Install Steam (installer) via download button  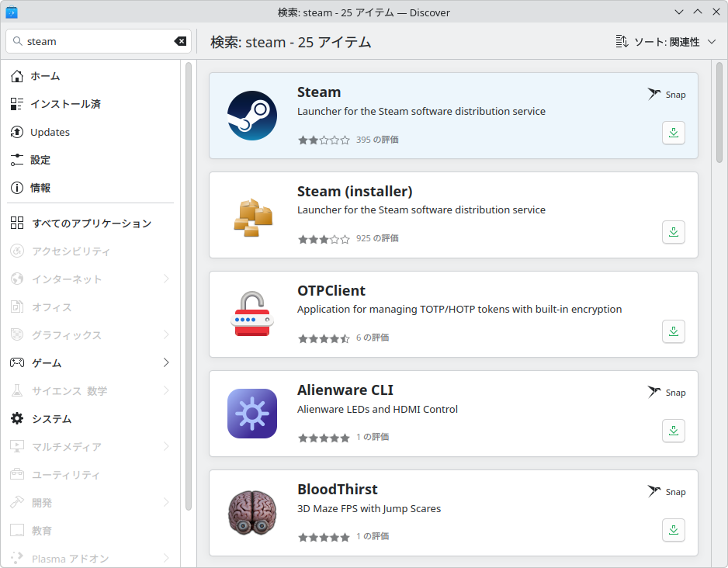pyautogui.click(x=673, y=232)
